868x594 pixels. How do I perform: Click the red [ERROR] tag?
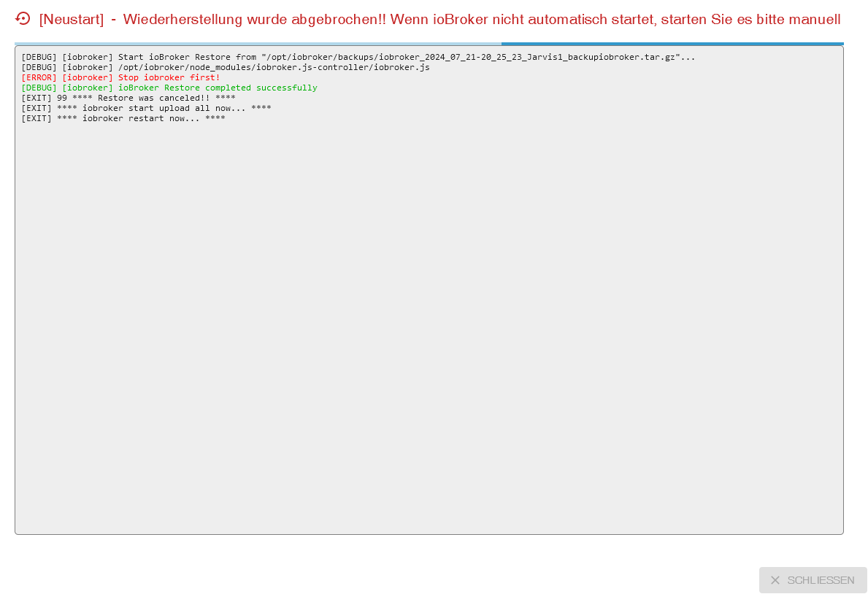click(x=39, y=77)
